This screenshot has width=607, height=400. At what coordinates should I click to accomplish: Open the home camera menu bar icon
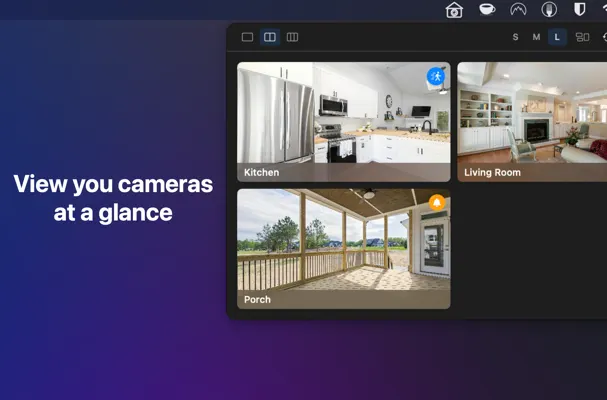(x=454, y=10)
